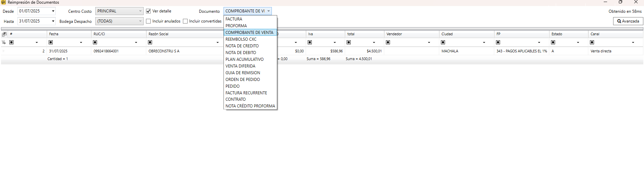This screenshot has height=186, width=644.
Task: Expand the Bodega Despacho (TODAS) dropdown
Action: (x=140, y=21)
